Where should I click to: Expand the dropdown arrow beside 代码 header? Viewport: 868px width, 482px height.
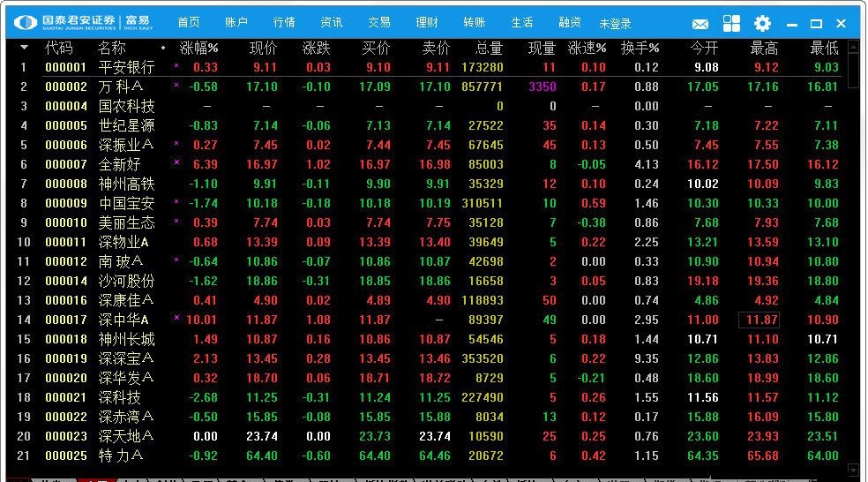pyautogui.click(x=24, y=48)
